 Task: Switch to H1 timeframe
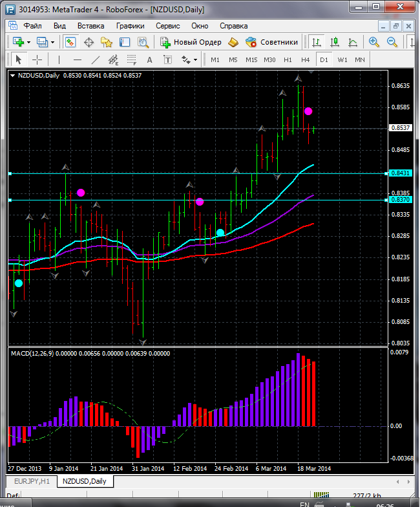pos(288,59)
